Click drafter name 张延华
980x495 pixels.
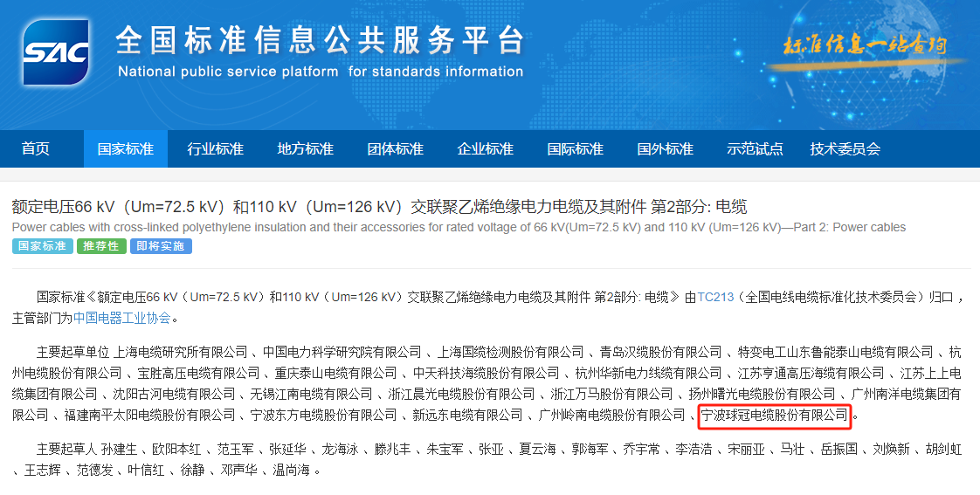(x=287, y=449)
